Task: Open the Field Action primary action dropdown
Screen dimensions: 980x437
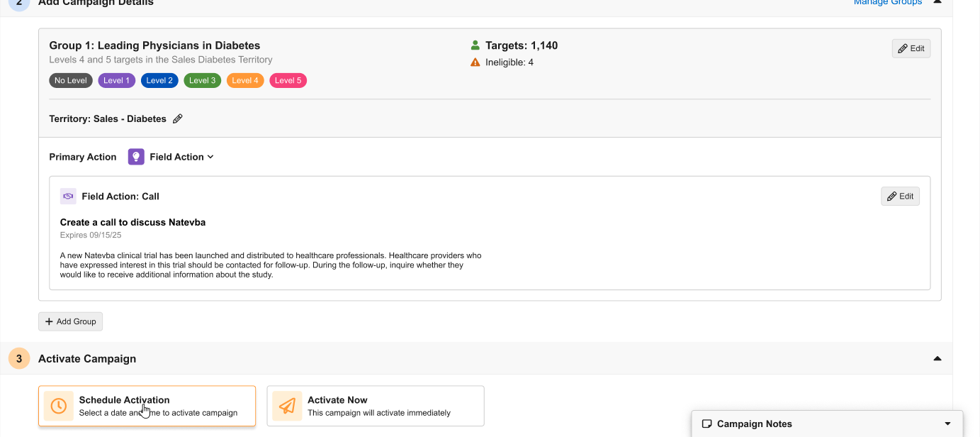Action: [181, 157]
